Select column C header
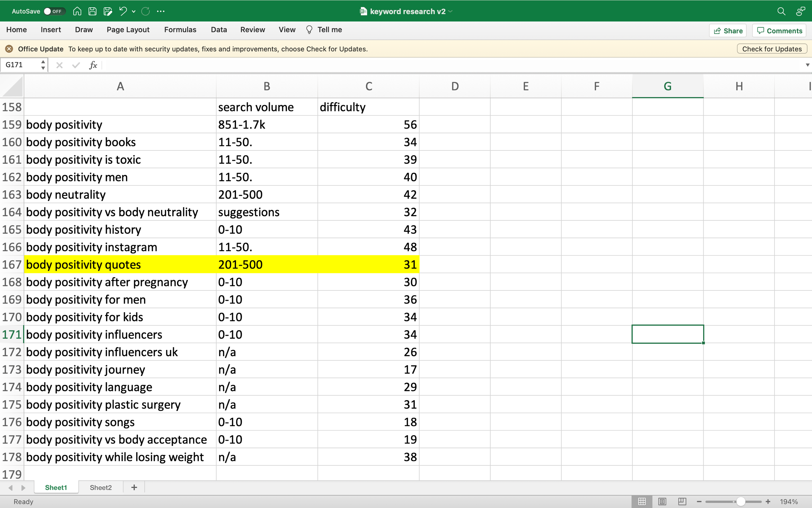The width and height of the screenshot is (812, 508). [369, 86]
